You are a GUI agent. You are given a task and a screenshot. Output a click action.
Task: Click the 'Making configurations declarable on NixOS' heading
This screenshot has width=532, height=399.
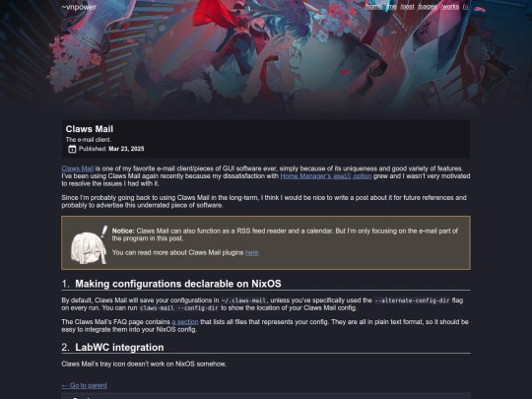click(177, 284)
